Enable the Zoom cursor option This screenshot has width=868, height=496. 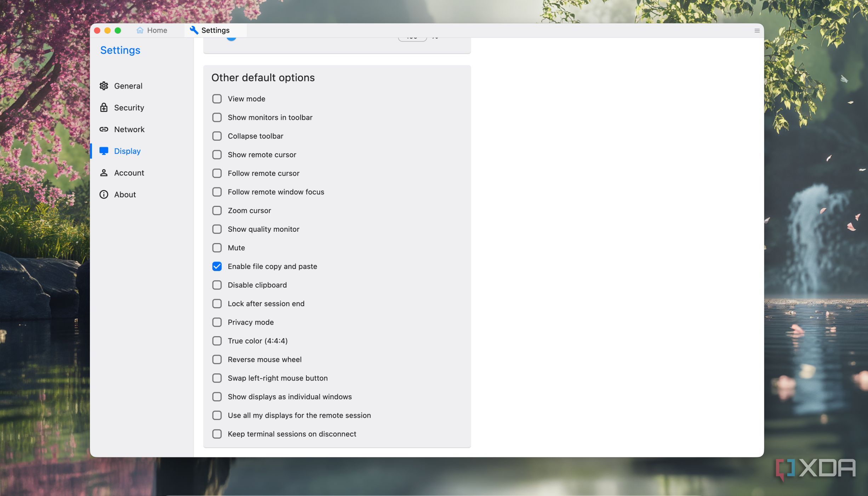tap(217, 210)
